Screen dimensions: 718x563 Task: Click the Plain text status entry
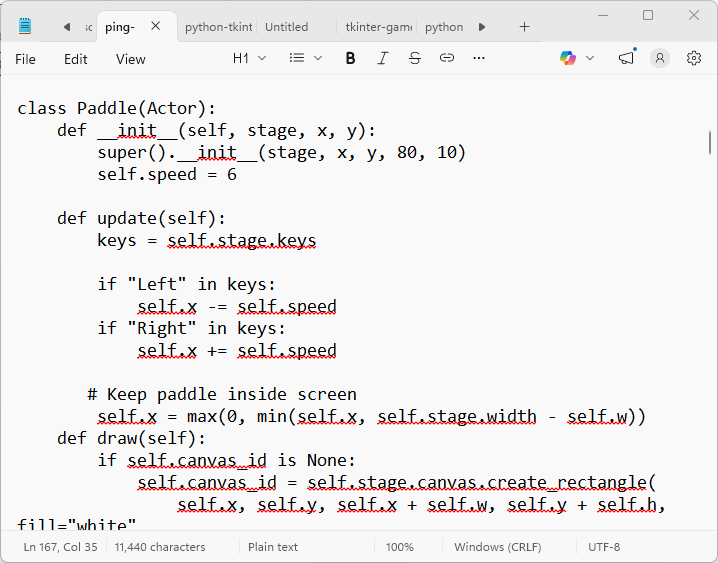click(x=273, y=547)
